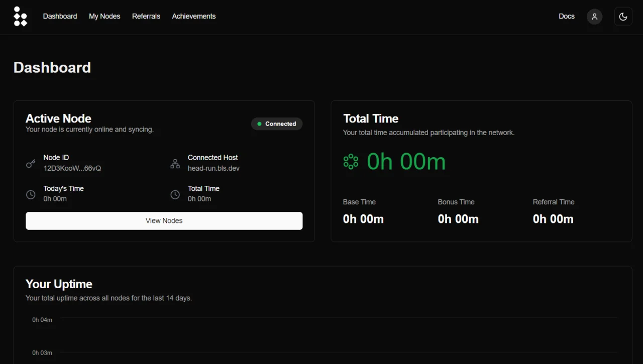The image size is (643, 364).
Task: Click the Active Node heading
Action: click(x=58, y=118)
